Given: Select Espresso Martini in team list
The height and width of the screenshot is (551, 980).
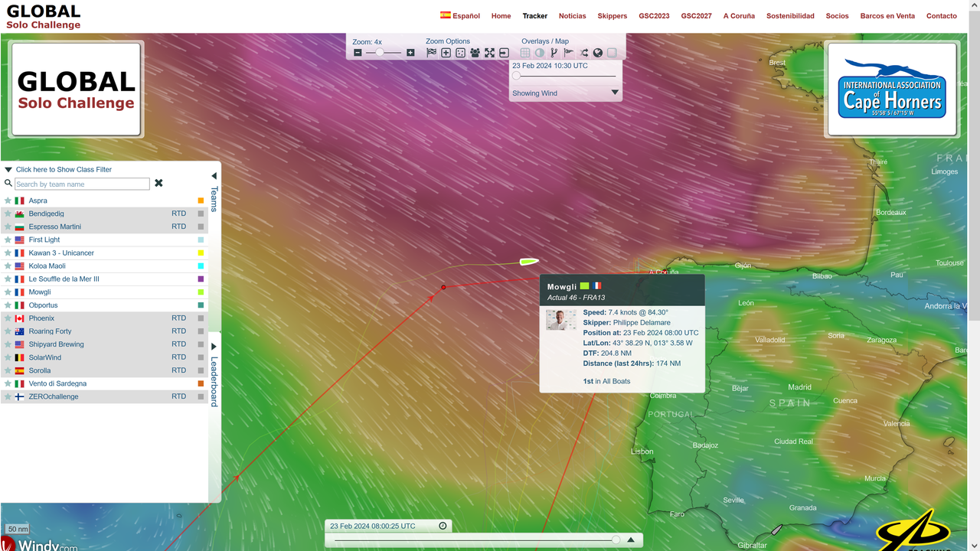Looking at the screenshot, I should point(104,227).
